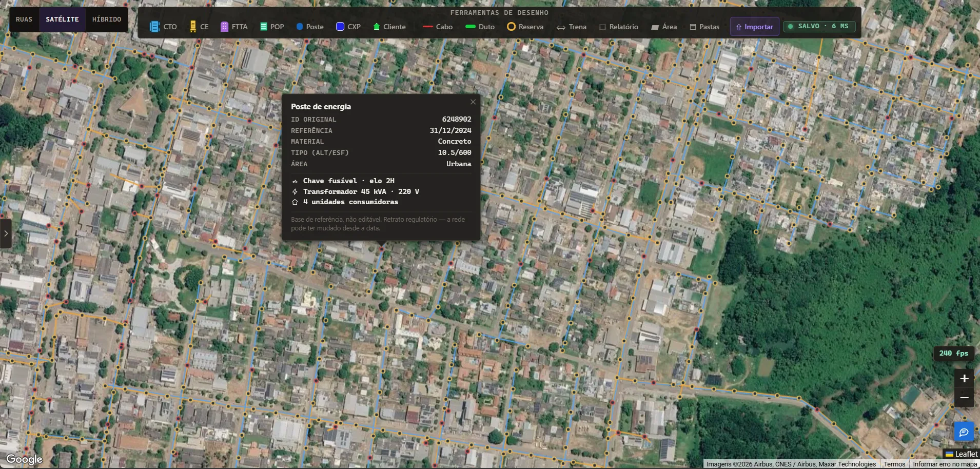The image size is (980, 469).
Task: Click the ID original value 6248902
Action: [x=456, y=119]
